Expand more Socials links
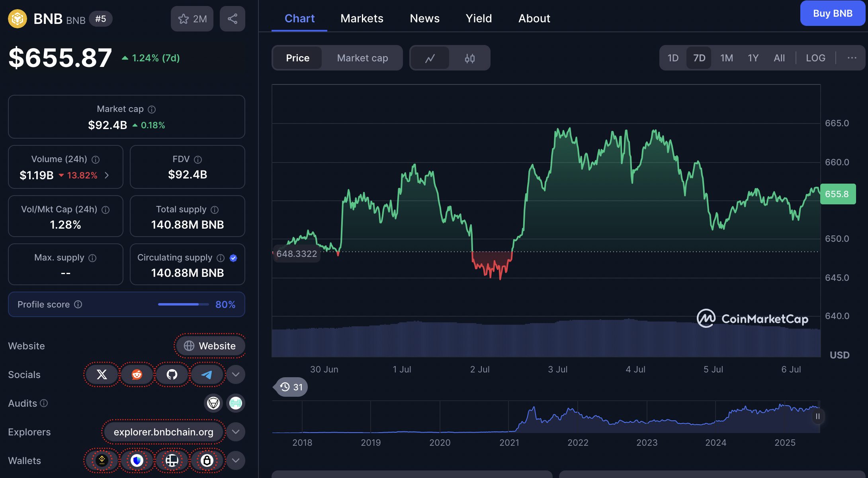This screenshot has height=478, width=868. pos(236,374)
